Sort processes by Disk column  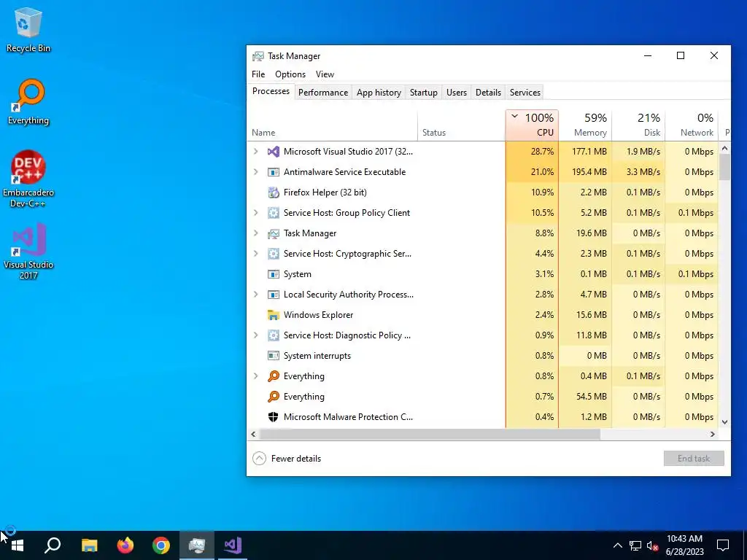(x=638, y=125)
